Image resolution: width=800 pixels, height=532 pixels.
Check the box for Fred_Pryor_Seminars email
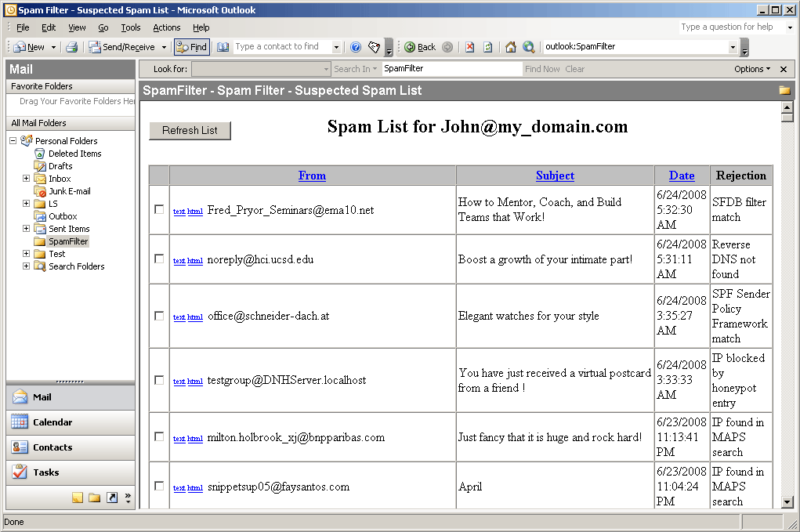[159, 209]
